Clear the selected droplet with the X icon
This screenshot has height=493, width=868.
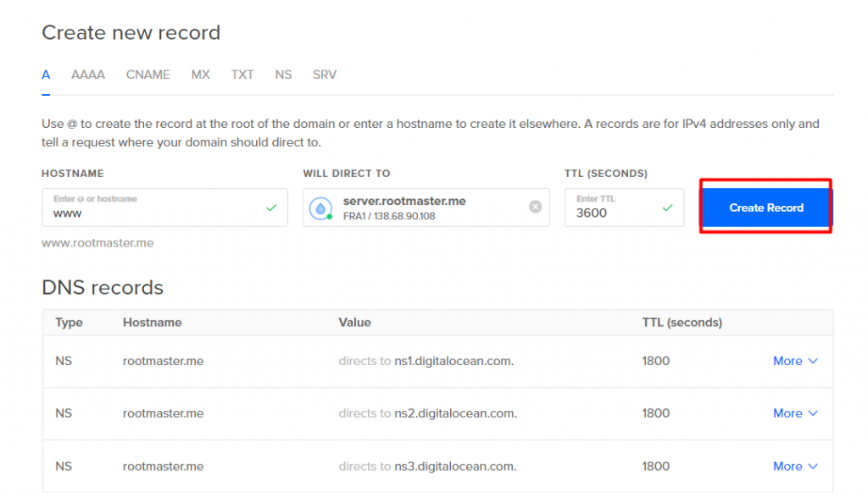tap(535, 207)
